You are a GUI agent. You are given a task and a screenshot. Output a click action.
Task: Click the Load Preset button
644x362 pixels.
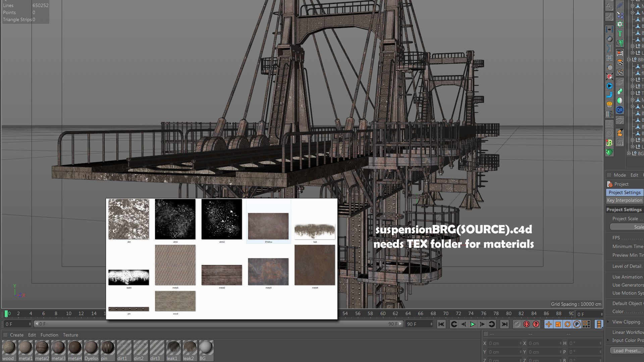(627, 351)
